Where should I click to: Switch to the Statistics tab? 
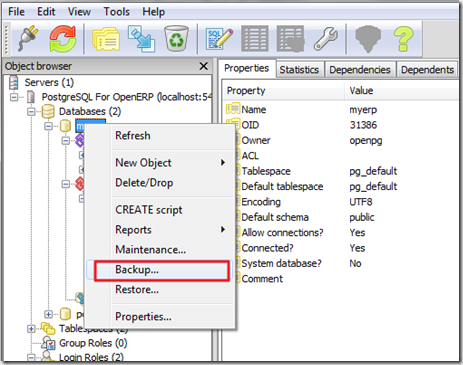(299, 70)
